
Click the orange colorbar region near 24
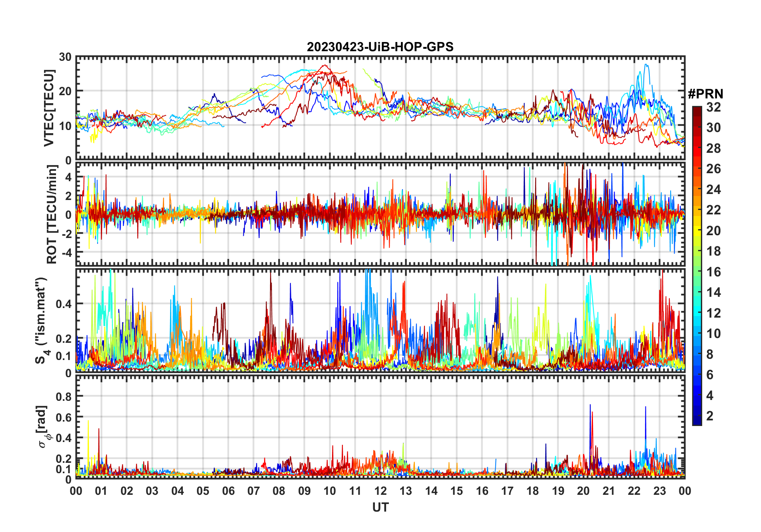[697, 190]
